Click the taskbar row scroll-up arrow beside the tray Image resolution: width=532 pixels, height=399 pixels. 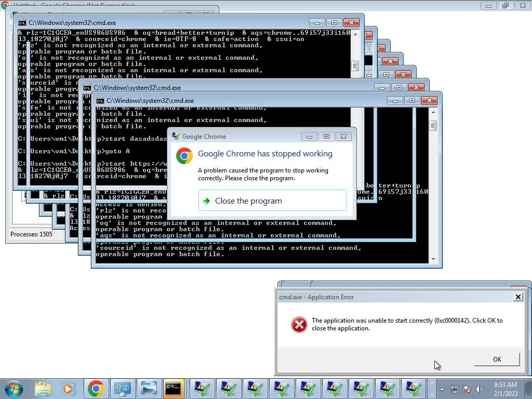click(x=432, y=383)
